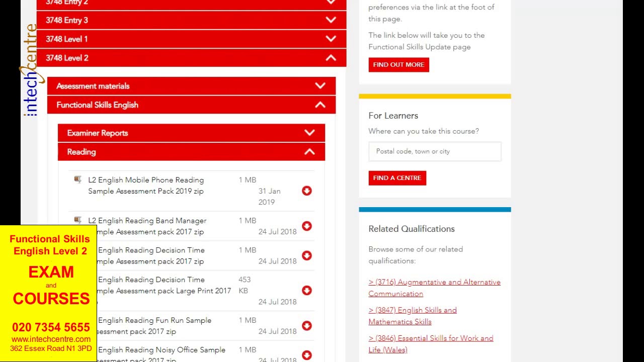Open L2 English Mobile Phone Reading file name
Image resolution: width=644 pixels, height=362 pixels.
pos(146,186)
